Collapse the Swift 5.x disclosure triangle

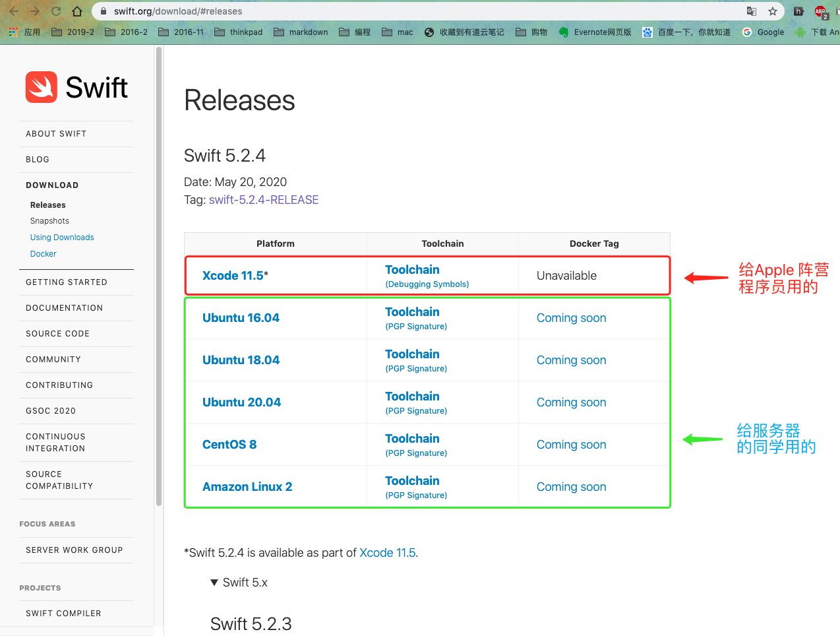pyautogui.click(x=214, y=583)
